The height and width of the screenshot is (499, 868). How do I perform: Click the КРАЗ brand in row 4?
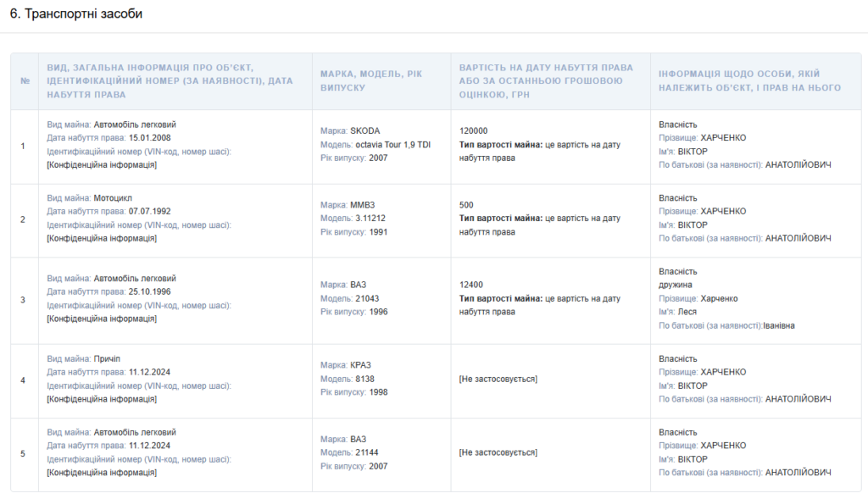pyautogui.click(x=361, y=365)
